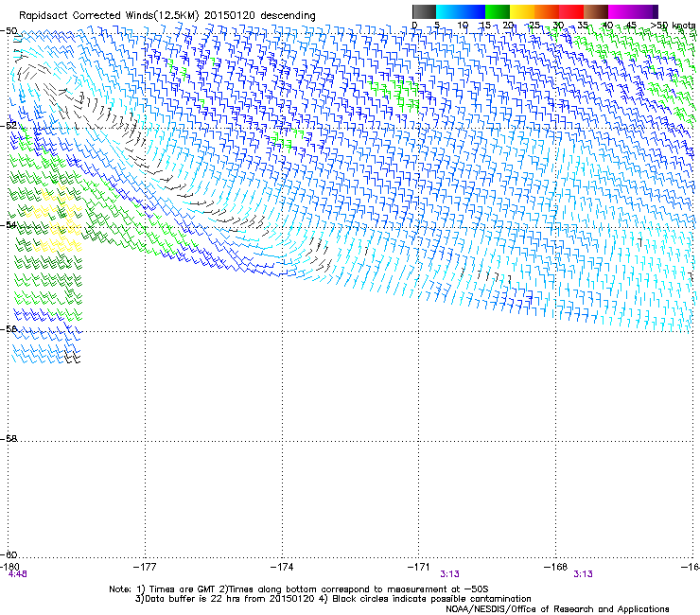Screen dimensions: 700x615
Task: Click the purple 4:48 time stamp
Action: [x=17, y=574]
